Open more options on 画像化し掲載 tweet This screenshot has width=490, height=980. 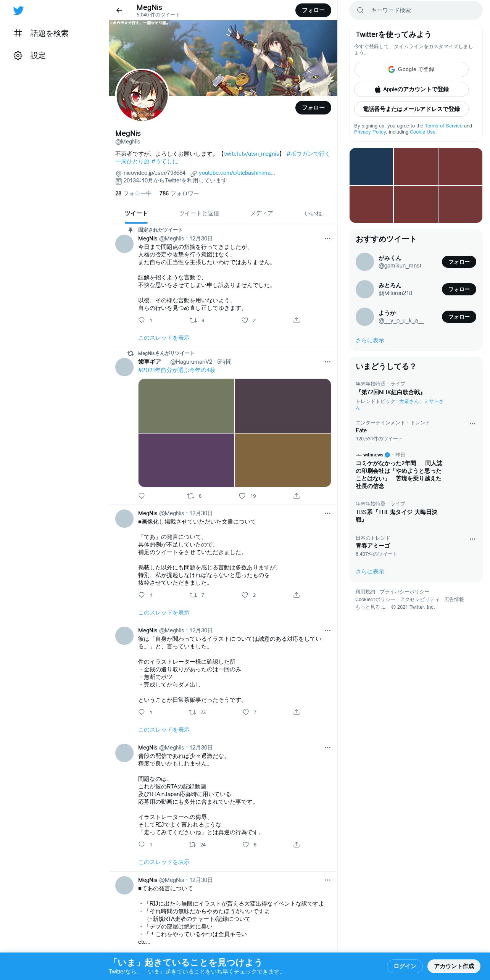(x=327, y=513)
